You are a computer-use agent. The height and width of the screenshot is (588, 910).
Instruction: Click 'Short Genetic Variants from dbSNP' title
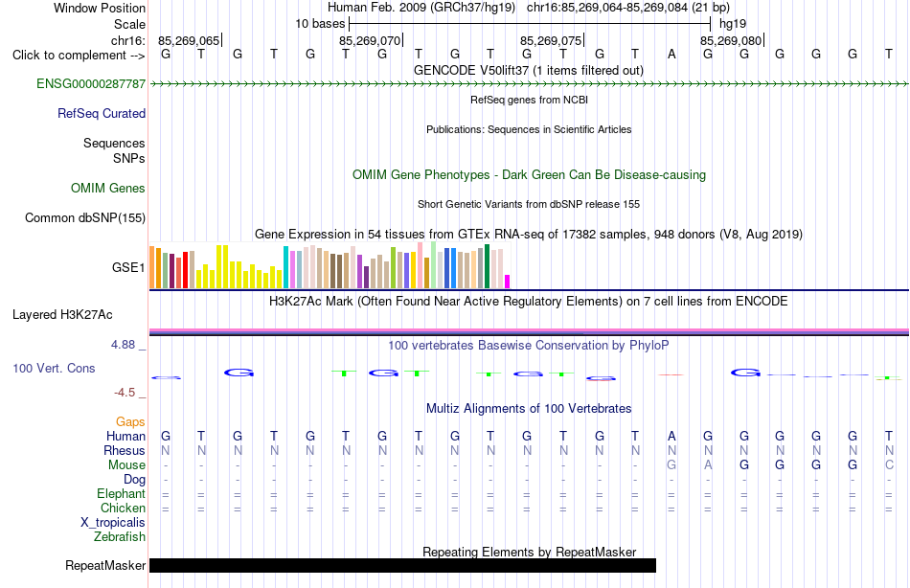coord(529,204)
